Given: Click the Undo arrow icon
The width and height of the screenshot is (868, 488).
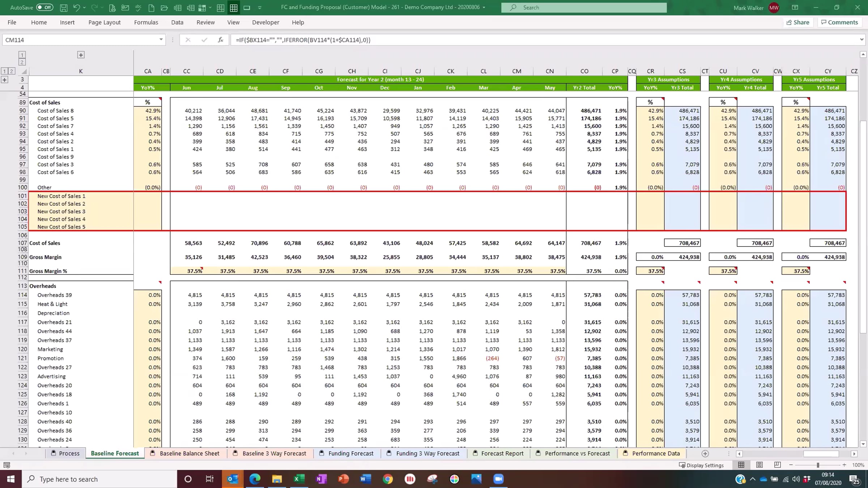Looking at the screenshot, I should tap(76, 8).
